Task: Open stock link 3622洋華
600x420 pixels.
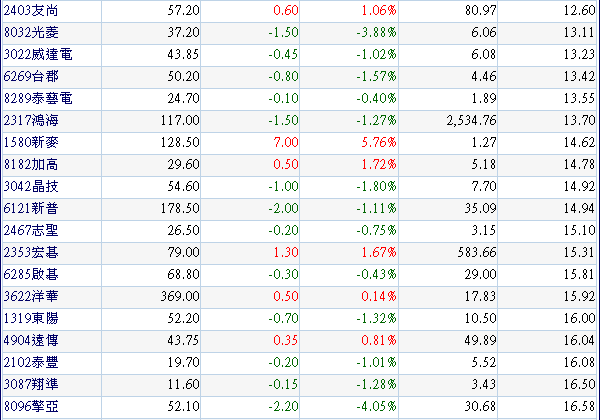Action: click(31, 296)
